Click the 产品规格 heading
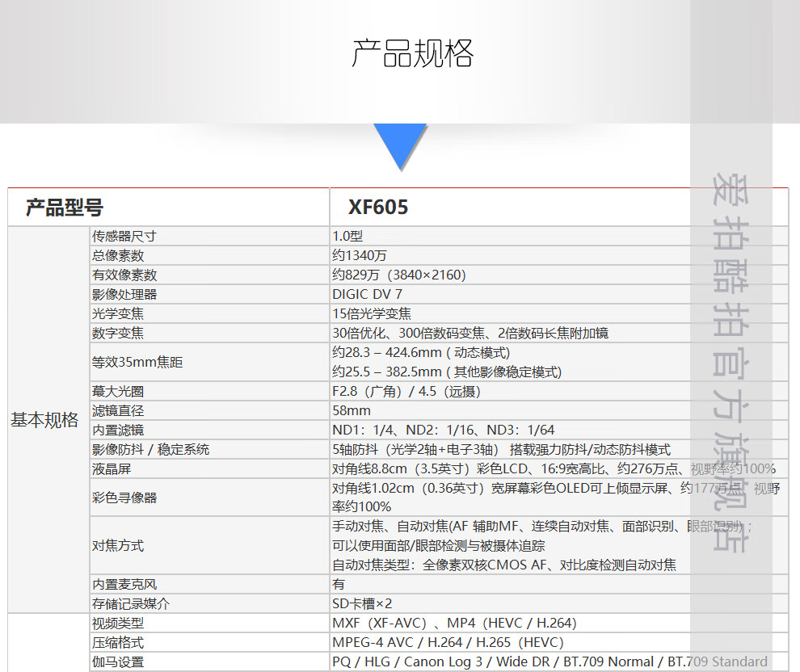Viewport: 800px width, 672px height. [412, 53]
